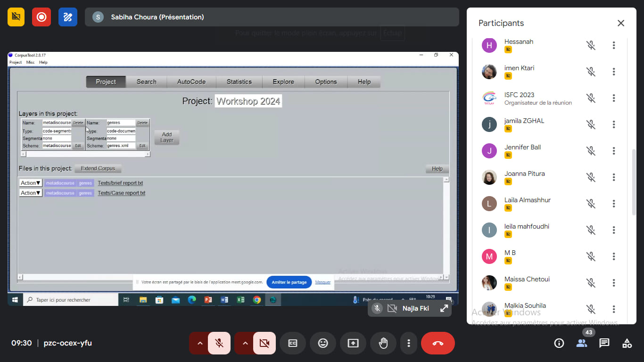
Task: Switch to the AutoCode tab
Action: 191,82
